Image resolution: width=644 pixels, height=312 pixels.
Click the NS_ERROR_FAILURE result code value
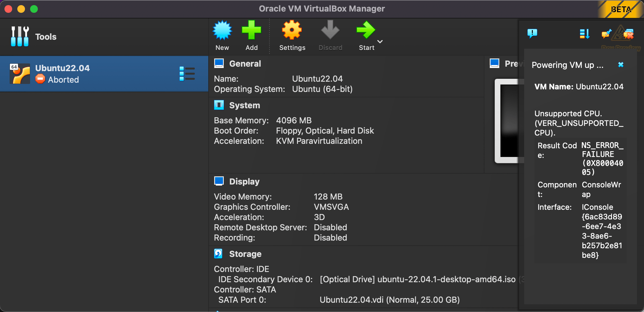tap(602, 159)
